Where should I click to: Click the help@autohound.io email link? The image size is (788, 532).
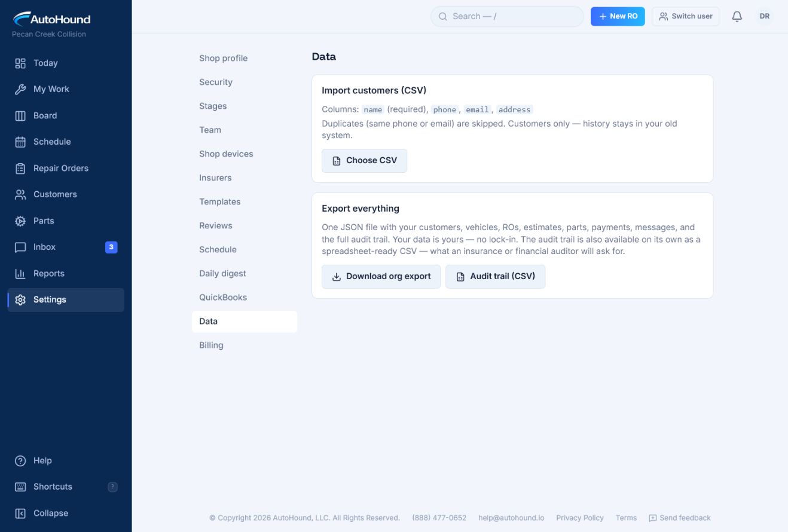pos(511,518)
